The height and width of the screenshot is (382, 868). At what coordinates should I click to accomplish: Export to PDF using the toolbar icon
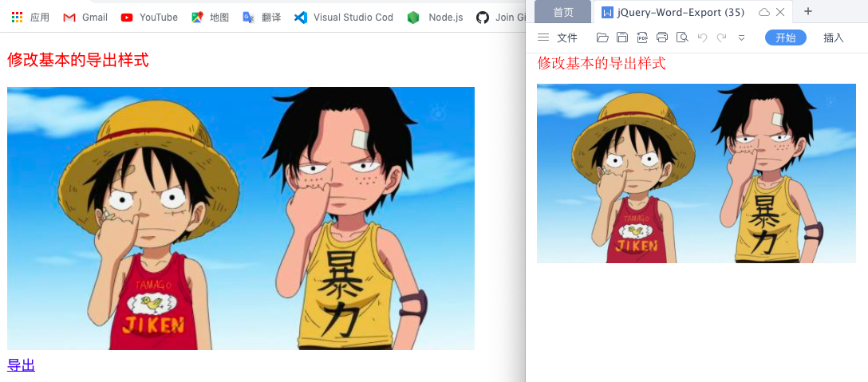click(642, 37)
